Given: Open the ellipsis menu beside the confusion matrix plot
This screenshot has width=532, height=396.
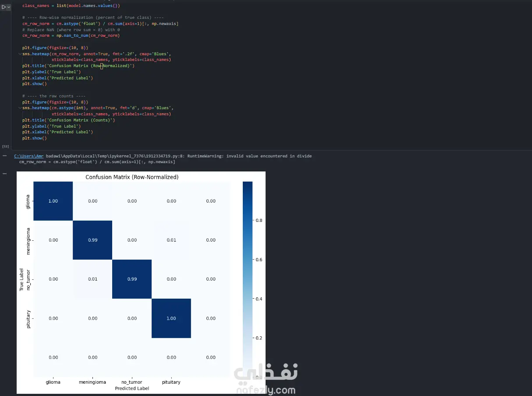Looking at the screenshot, I should click(x=5, y=174).
